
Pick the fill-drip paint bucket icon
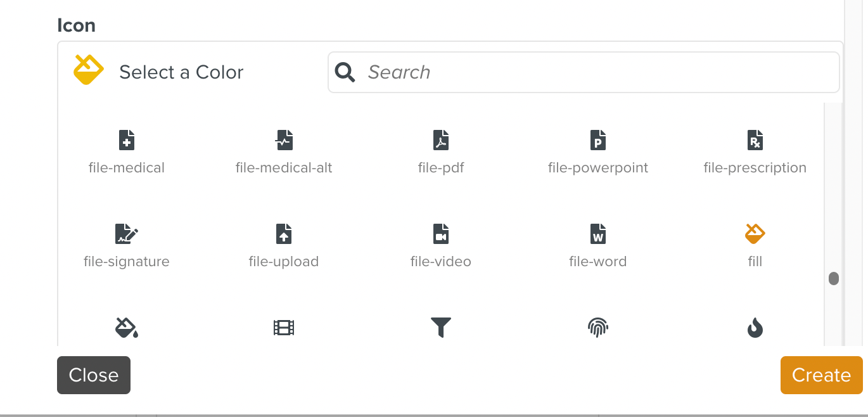127,327
